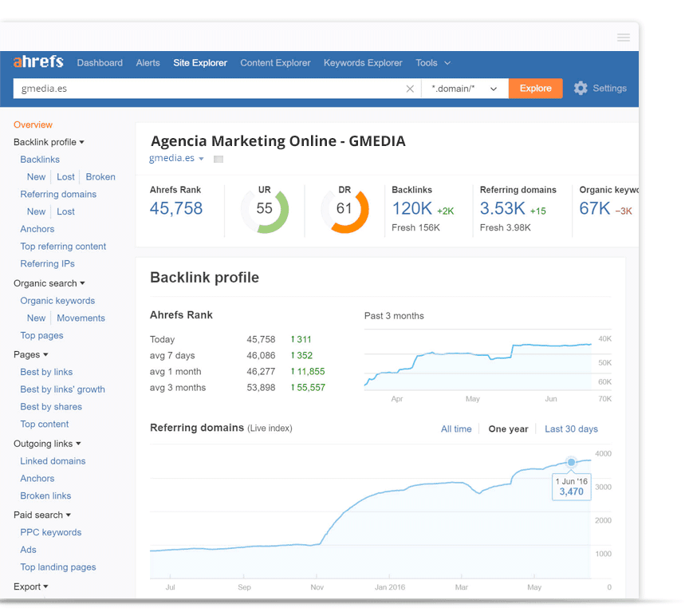The image size is (685, 616).
Task: Expand the Tools menu
Action: click(433, 63)
